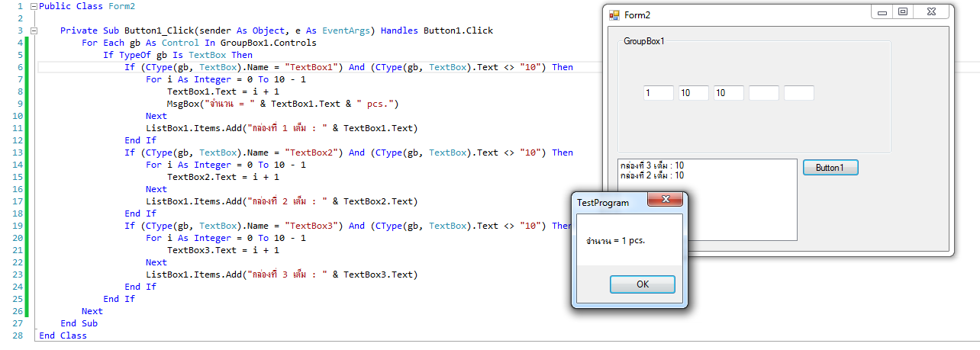Click OK in the TestProgram message box

pyautogui.click(x=643, y=284)
